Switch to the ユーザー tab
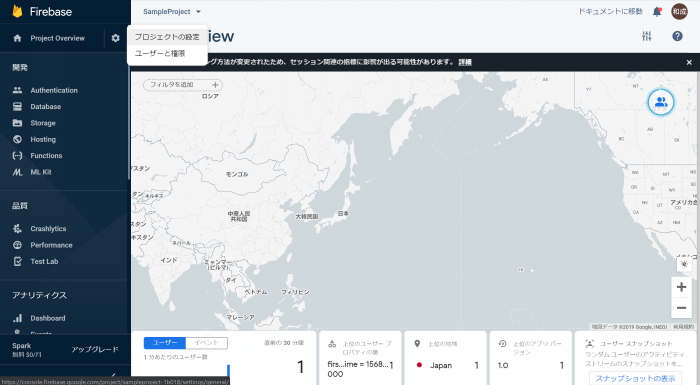 (x=165, y=343)
